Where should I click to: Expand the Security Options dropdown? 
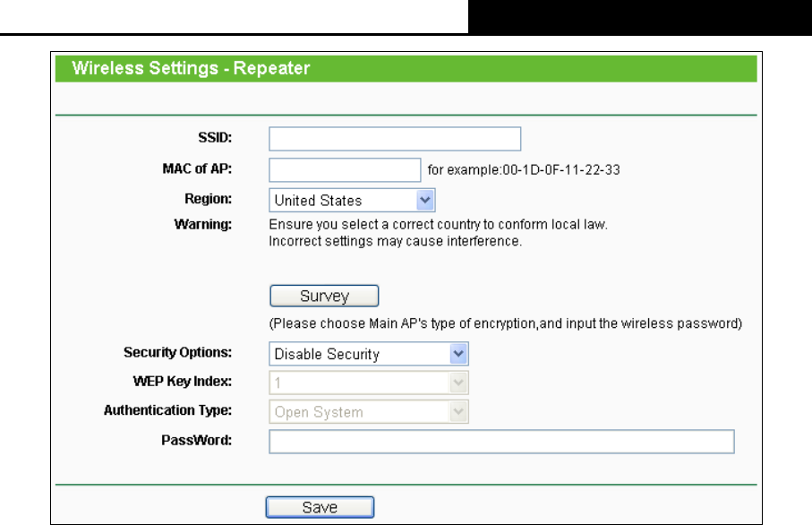point(369,354)
